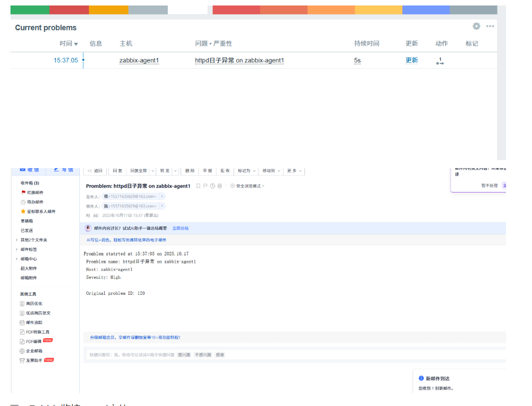Click 15:37:05 time link
Screen dimensions: 532x406
pos(66,60)
